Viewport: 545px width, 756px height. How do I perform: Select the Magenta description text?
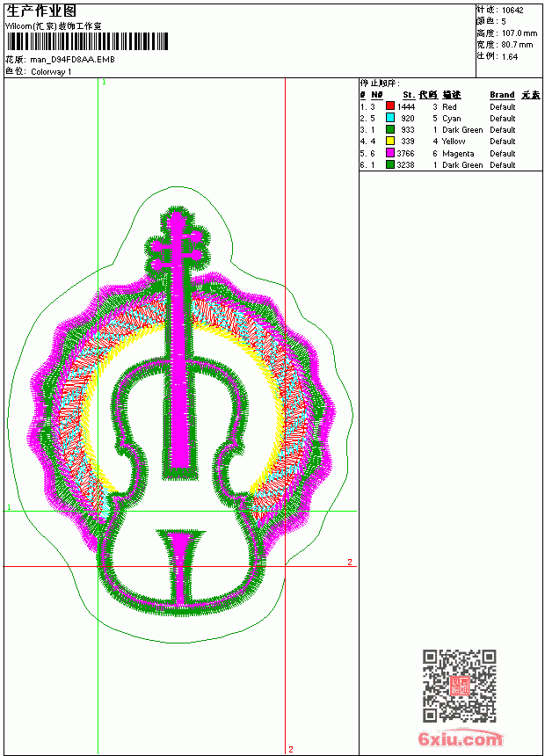[458, 153]
